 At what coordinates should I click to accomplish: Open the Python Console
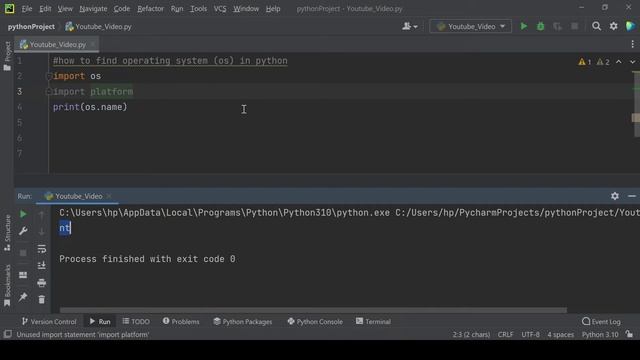coord(315,322)
